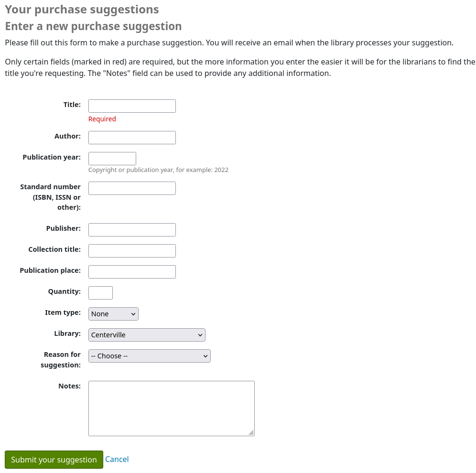Click the Publication year field
This screenshot has width=476, height=473.
pyautogui.click(x=112, y=158)
